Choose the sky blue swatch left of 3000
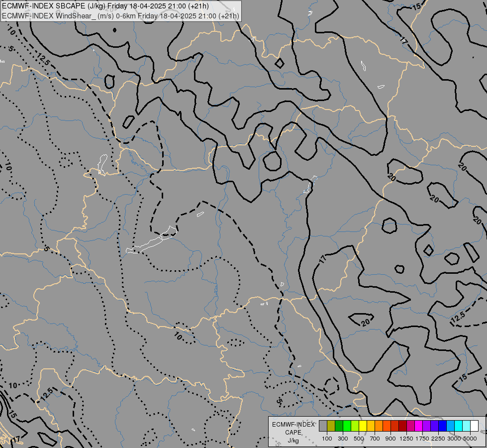This screenshot has width=487, height=448. click(x=450, y=426)
